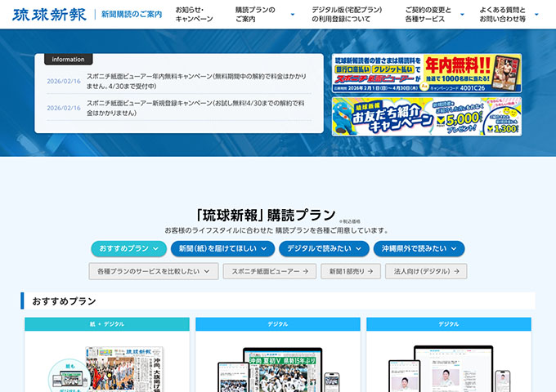Click 各種プランのサービスを比較したい button
The width and height of the screenshot is (556, 392).
(154, 271)
